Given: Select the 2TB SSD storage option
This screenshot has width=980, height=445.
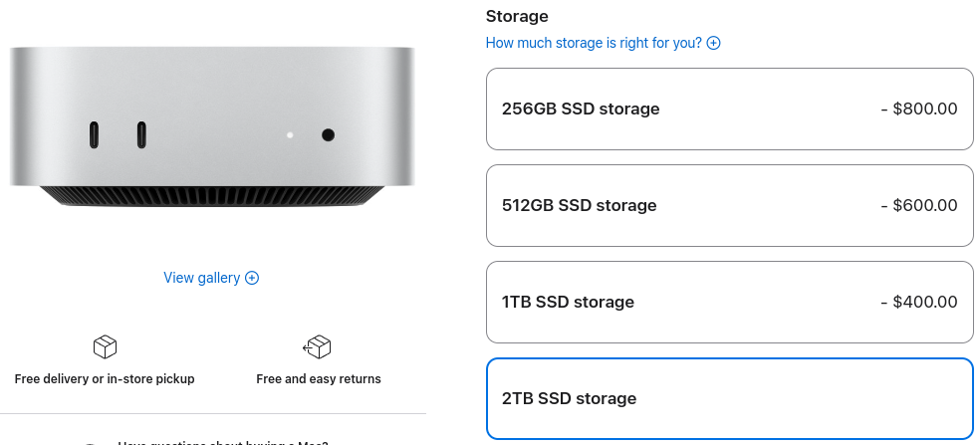Looking at the screenshot, I should 729,398.
